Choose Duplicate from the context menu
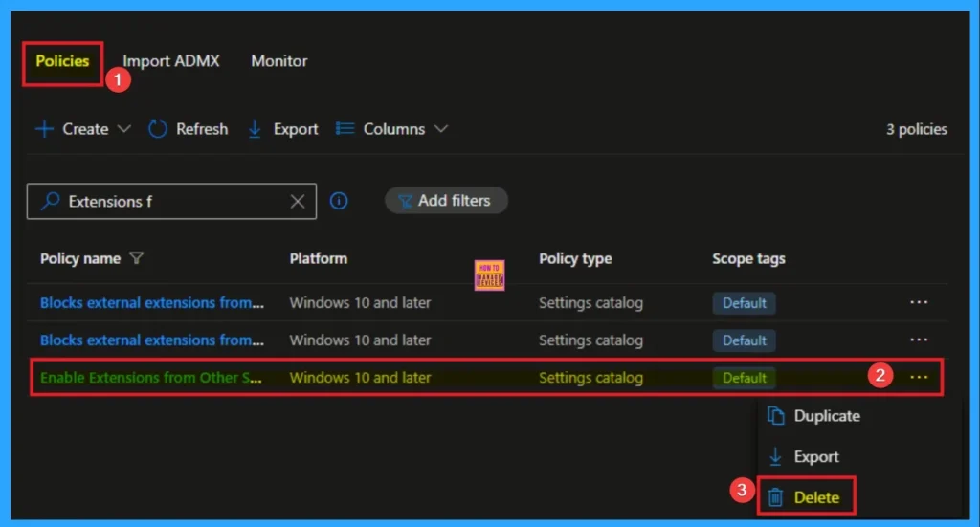This screenshot has width=980, height=527. [x=827, y=416]
